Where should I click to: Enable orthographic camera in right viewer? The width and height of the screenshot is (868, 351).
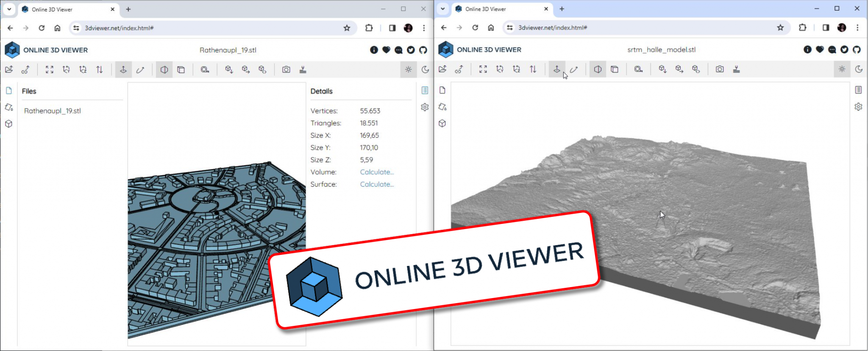coord(615,69)
